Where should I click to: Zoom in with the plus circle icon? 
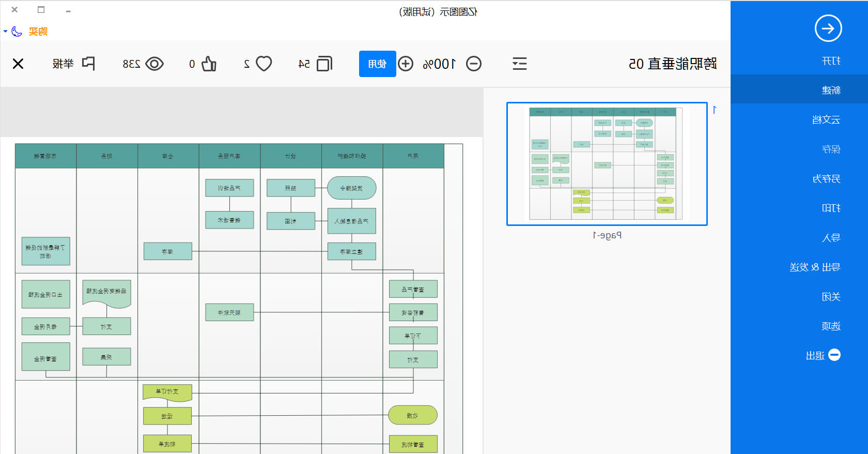coord(406,64)
